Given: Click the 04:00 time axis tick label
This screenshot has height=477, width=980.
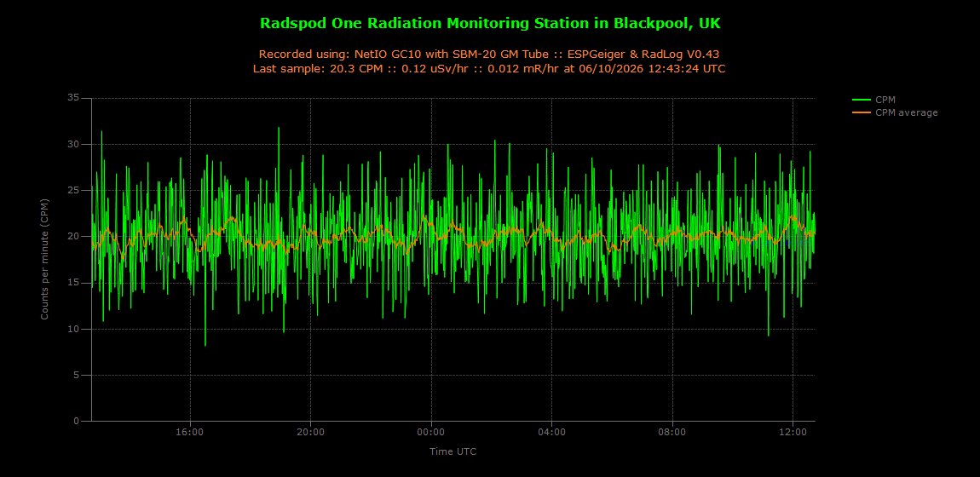Looking at the screenshot, I should coord(552,431).
